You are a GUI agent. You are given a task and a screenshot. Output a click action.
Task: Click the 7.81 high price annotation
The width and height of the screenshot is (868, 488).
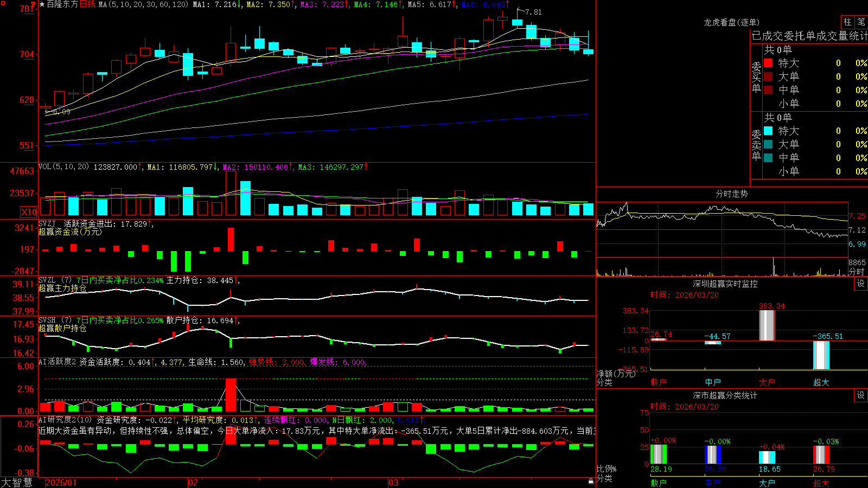click(533, 12)
